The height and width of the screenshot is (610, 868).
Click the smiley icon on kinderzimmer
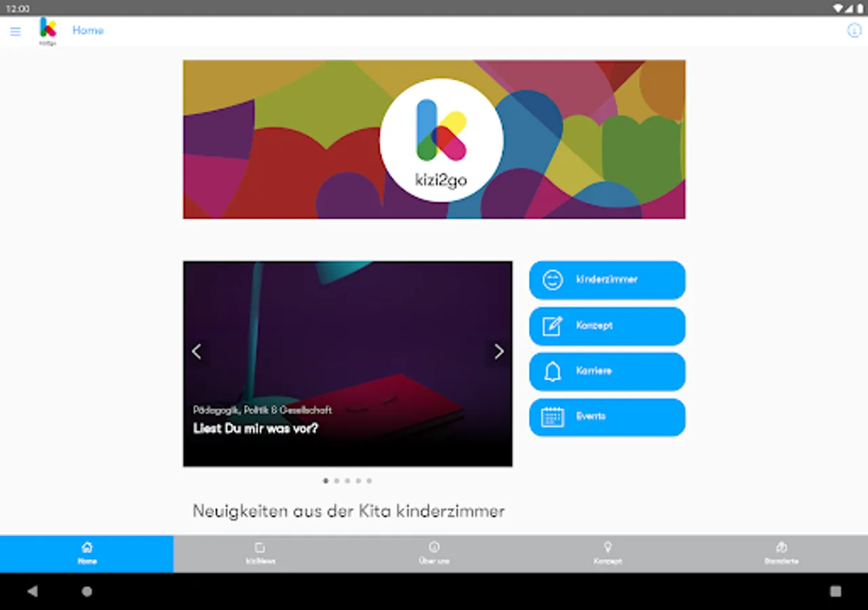tap(553, 280)
